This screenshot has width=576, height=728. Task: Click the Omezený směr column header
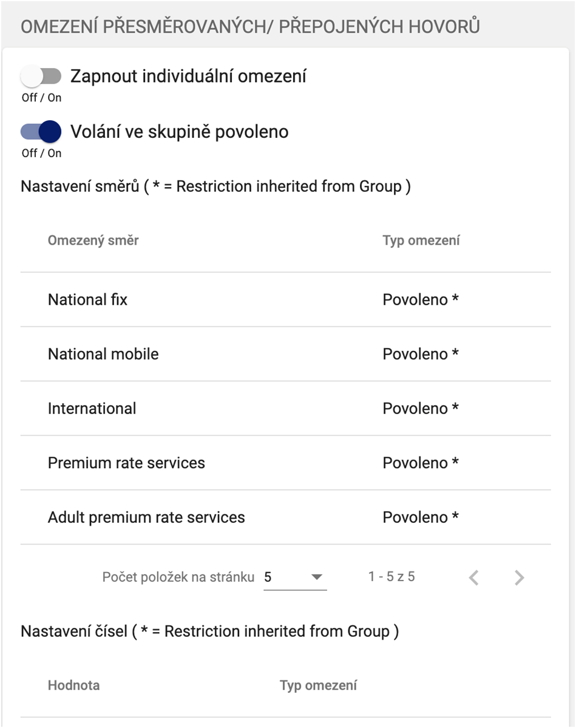click(x=93, y=240)
